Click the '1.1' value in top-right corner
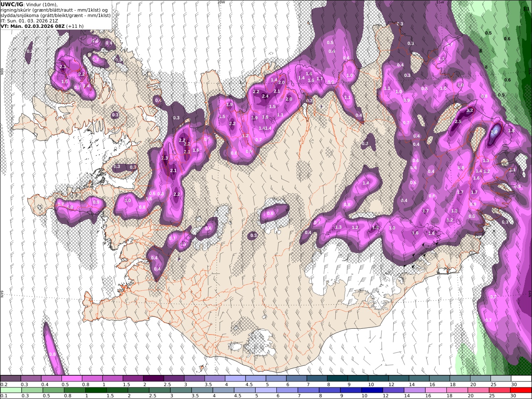Image resolution: width=532 pixels, height=399 pixels. [526, 8]
